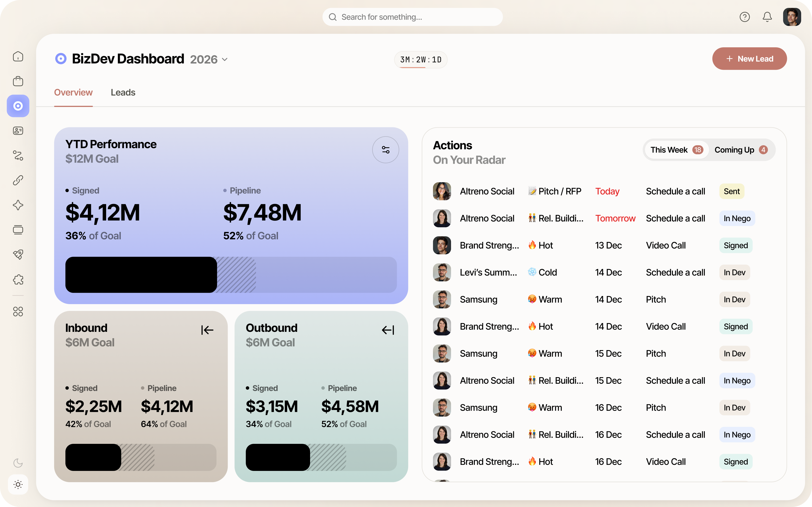Screen dimensions: 812x507
Task: Open the briefcase icon in the sidebar
Action: pyautogui.click(x=18, y=81)
